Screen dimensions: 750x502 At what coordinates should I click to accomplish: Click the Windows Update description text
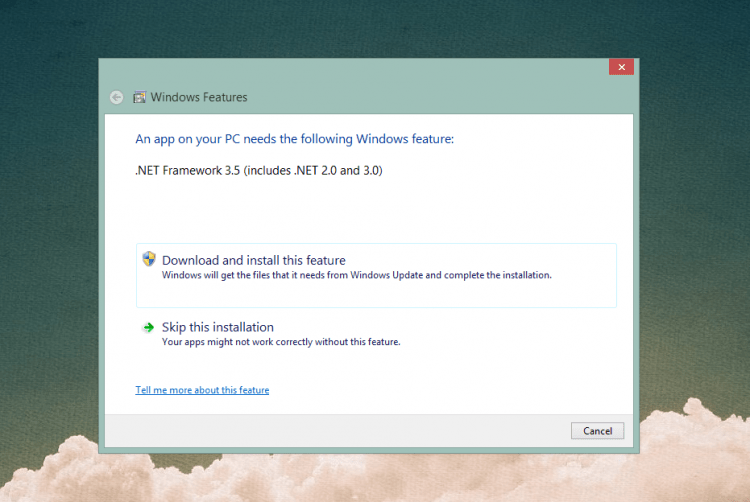357,275
